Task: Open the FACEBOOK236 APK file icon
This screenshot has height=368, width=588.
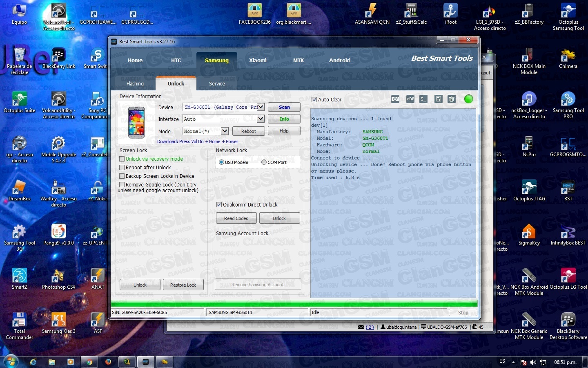Action: point(254,14)
